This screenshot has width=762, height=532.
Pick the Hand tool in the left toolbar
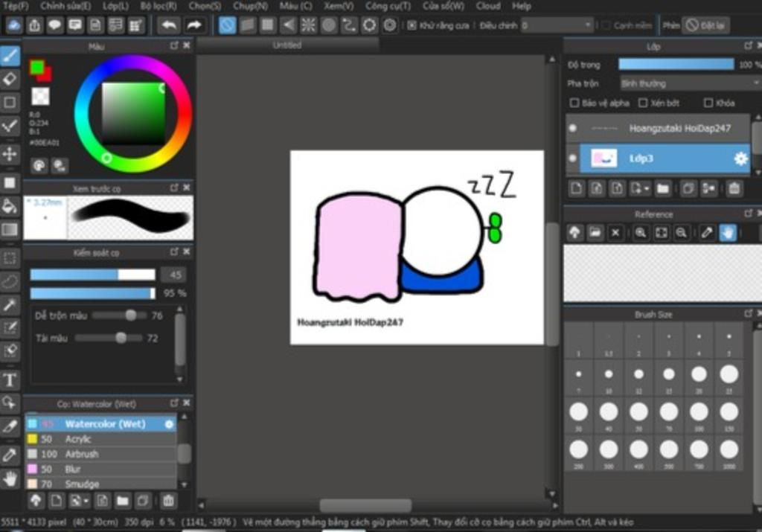click(10, 479)
